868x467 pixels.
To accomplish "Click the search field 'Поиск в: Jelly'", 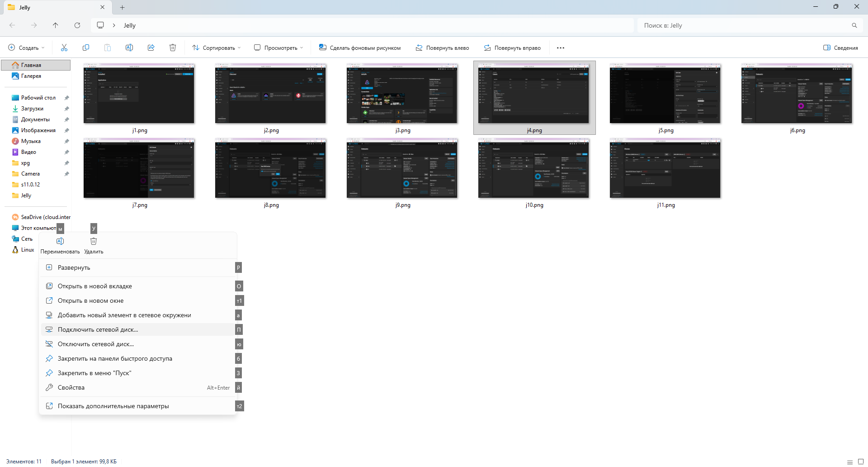I will 746,25.
